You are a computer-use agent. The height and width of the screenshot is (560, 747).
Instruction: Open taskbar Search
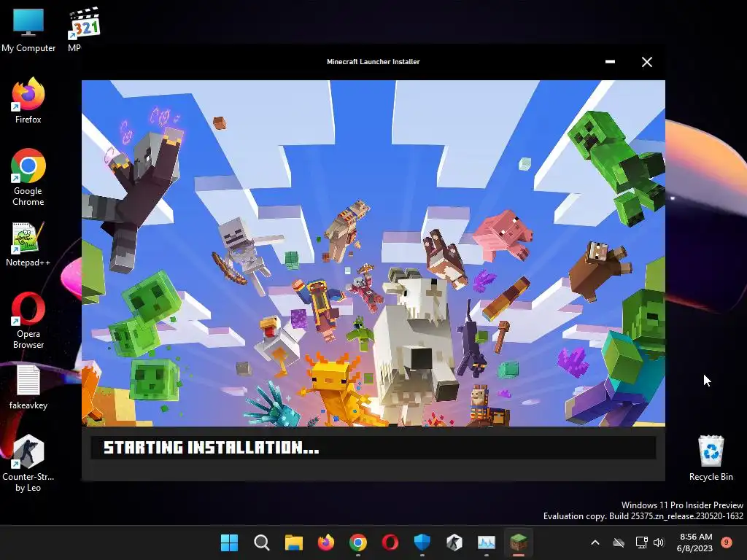262,542
